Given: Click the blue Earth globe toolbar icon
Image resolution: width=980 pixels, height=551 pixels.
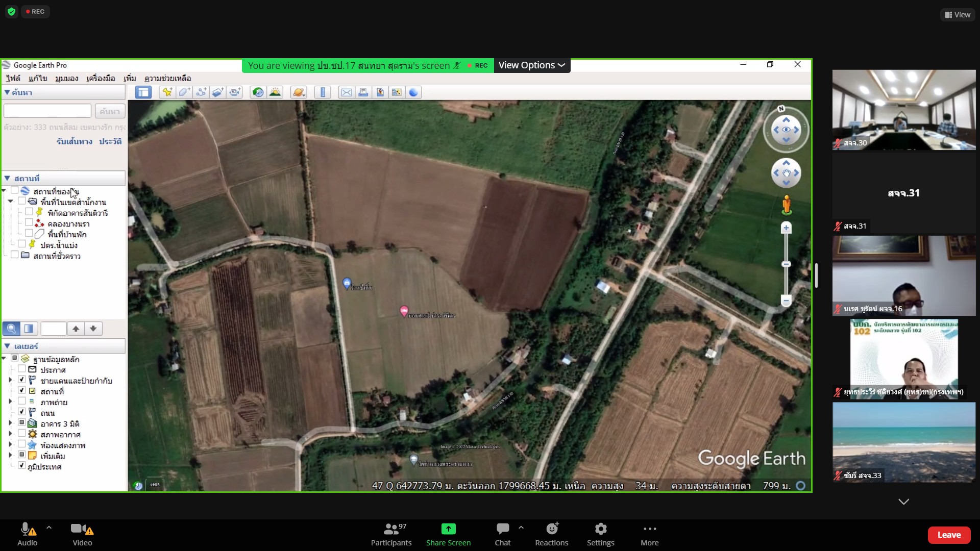Looking at the screenshot, I should 413,92.
